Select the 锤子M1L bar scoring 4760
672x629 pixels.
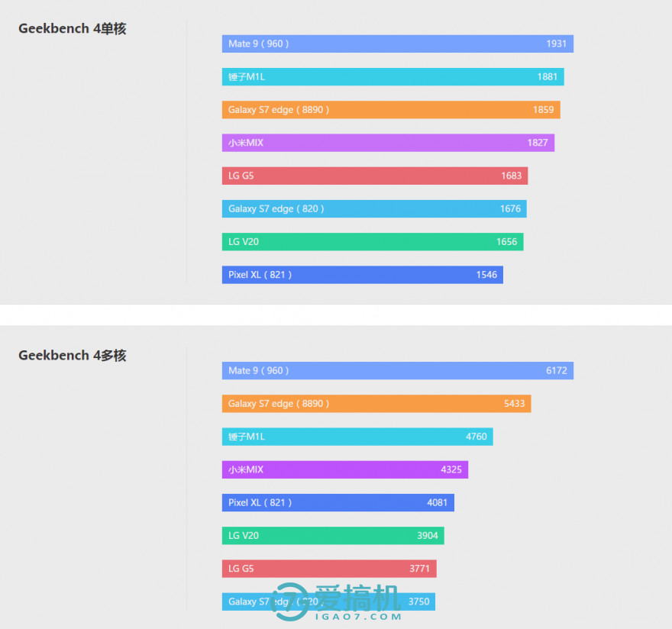(357, 437)
